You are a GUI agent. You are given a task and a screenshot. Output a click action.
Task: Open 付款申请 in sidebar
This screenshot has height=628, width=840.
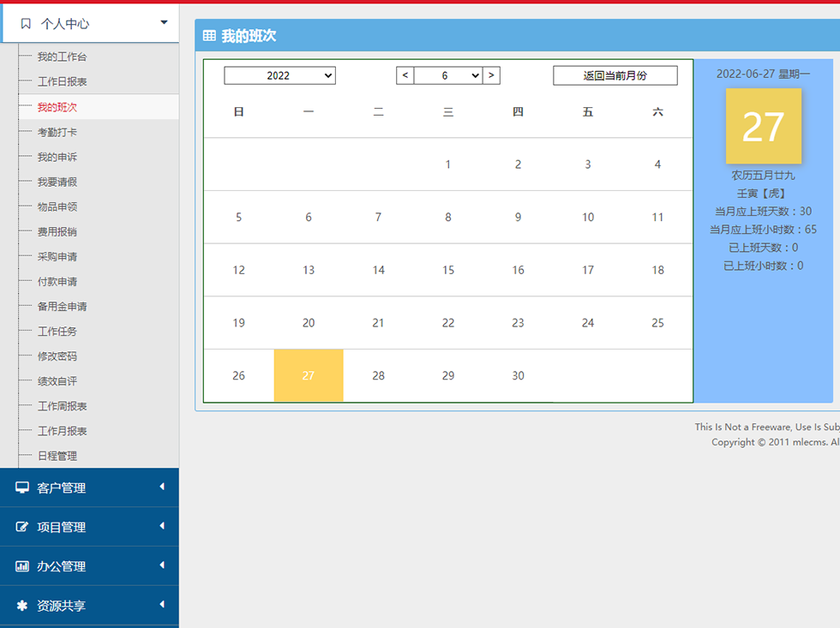[57, 282]
